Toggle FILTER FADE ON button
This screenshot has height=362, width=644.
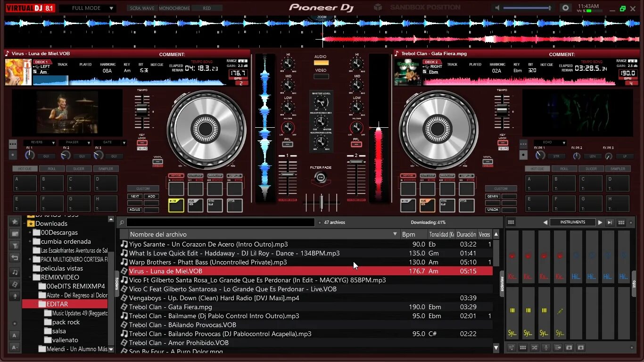coord(321,178)
